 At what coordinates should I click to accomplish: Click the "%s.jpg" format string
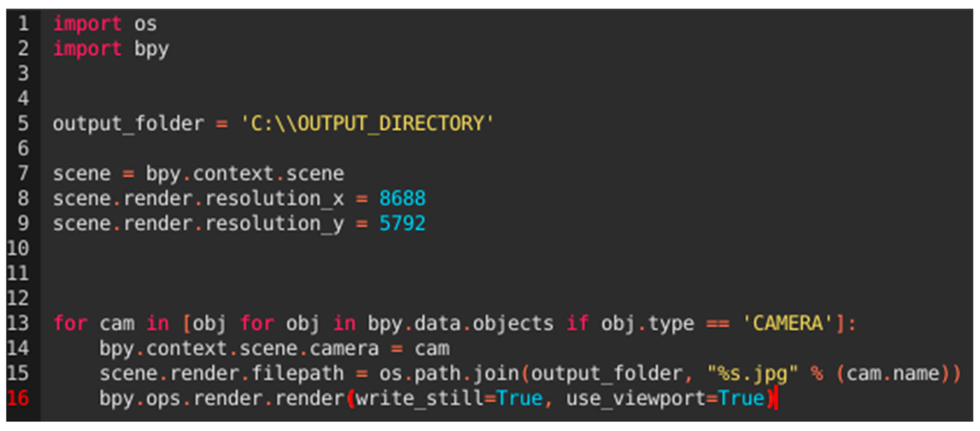(x=752, y=373)
